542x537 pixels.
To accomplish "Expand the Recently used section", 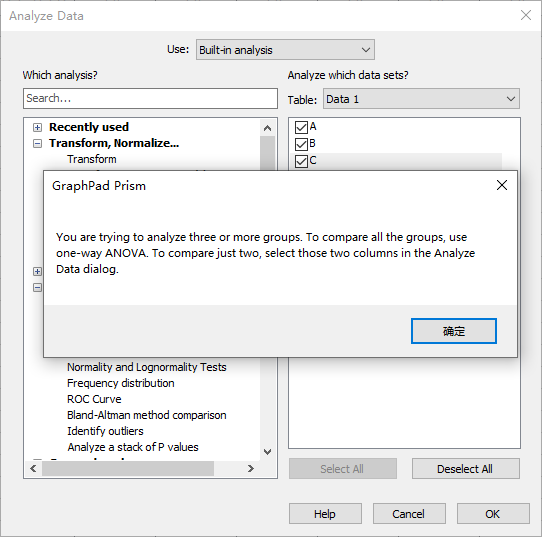I will coord(37,128).
